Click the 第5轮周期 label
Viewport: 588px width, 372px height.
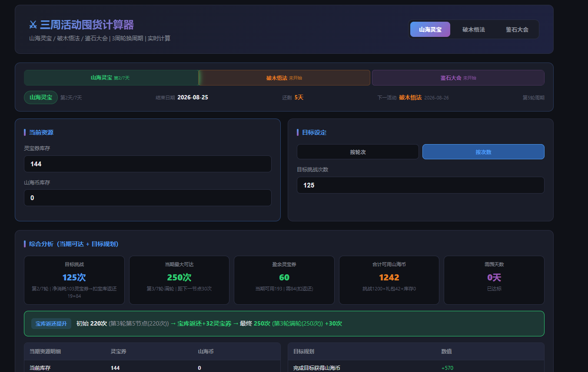pos(533,98)
